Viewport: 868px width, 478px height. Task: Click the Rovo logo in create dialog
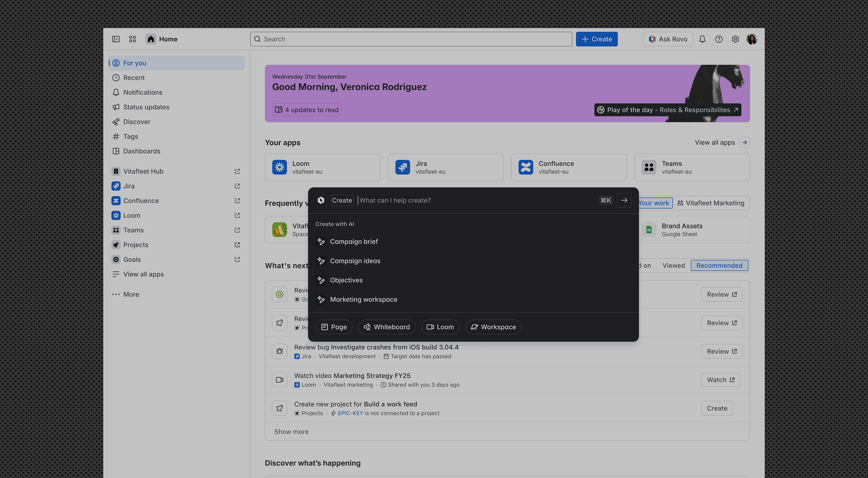pos(321,200)
